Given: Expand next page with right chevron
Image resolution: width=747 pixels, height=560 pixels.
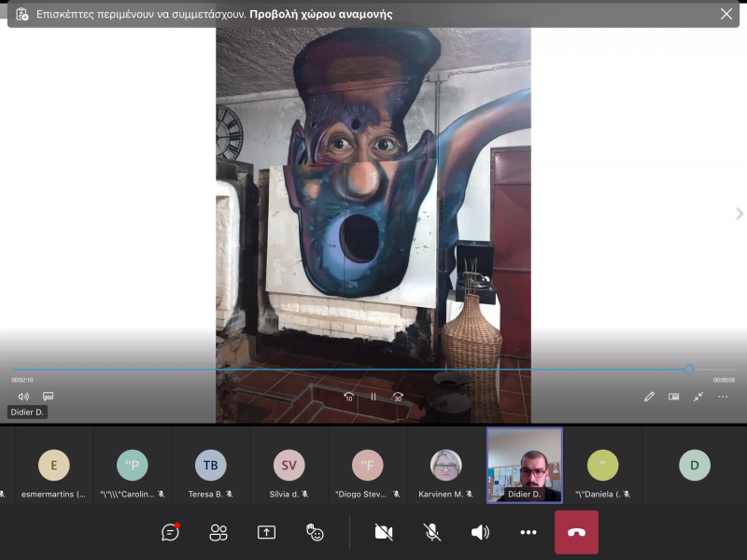Looking at the screenshot, I should (x=740, y=214).
